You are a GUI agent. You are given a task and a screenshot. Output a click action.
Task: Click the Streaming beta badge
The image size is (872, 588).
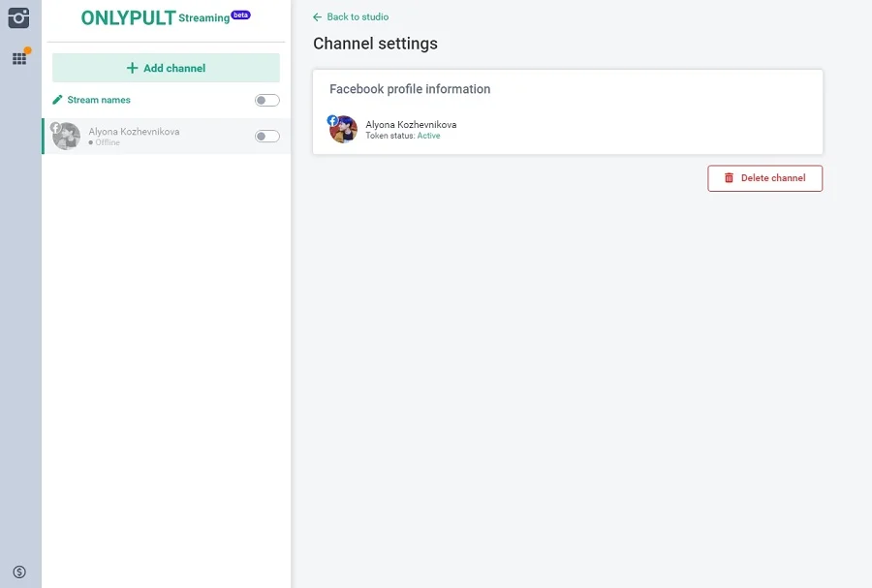click(x=240, y=15)
